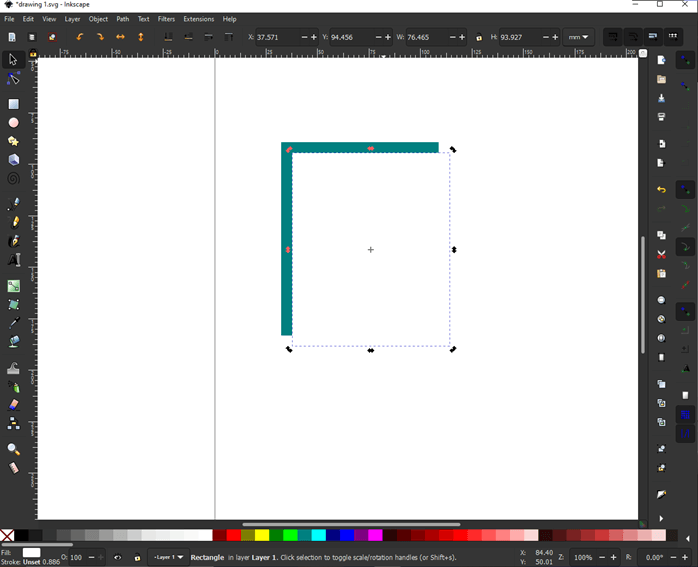Open the Edit menu
698x567 pixels.
click(x=28, y=19)
